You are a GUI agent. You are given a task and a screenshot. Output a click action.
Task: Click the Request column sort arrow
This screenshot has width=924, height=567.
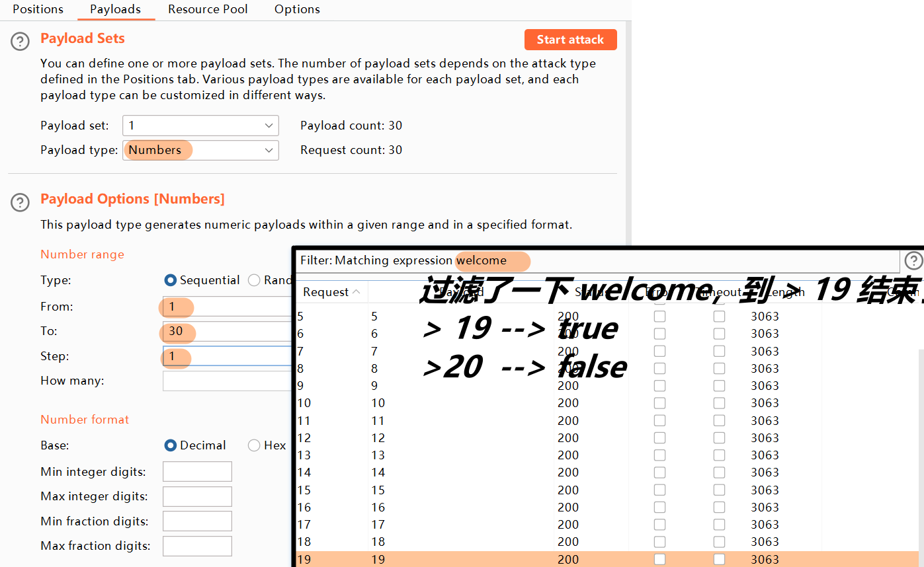pos(357,292)
